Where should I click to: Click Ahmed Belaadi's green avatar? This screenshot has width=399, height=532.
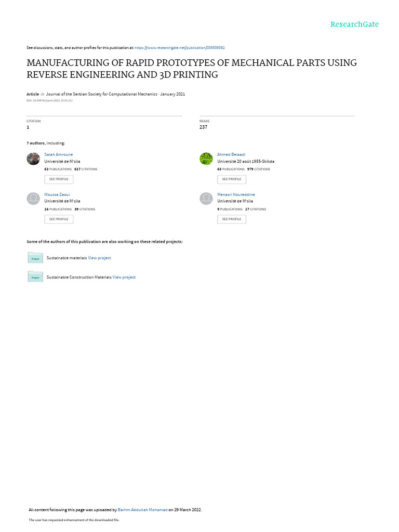206,158
